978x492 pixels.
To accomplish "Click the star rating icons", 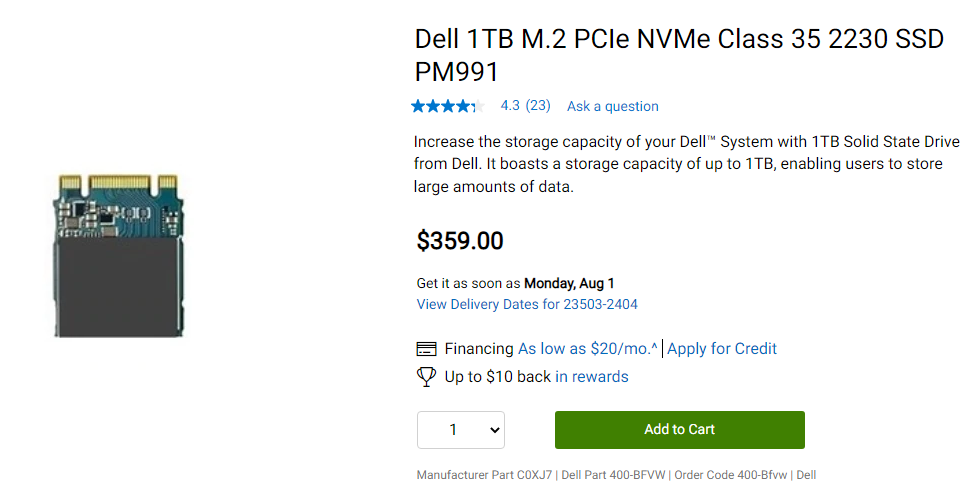I will 446,106.
